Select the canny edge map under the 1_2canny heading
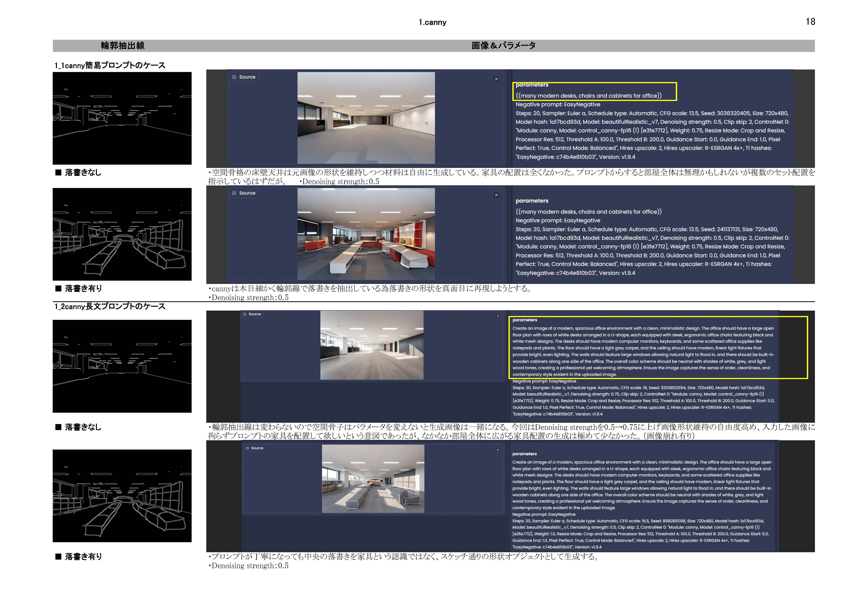868x614 pixels. coord(122,366)
